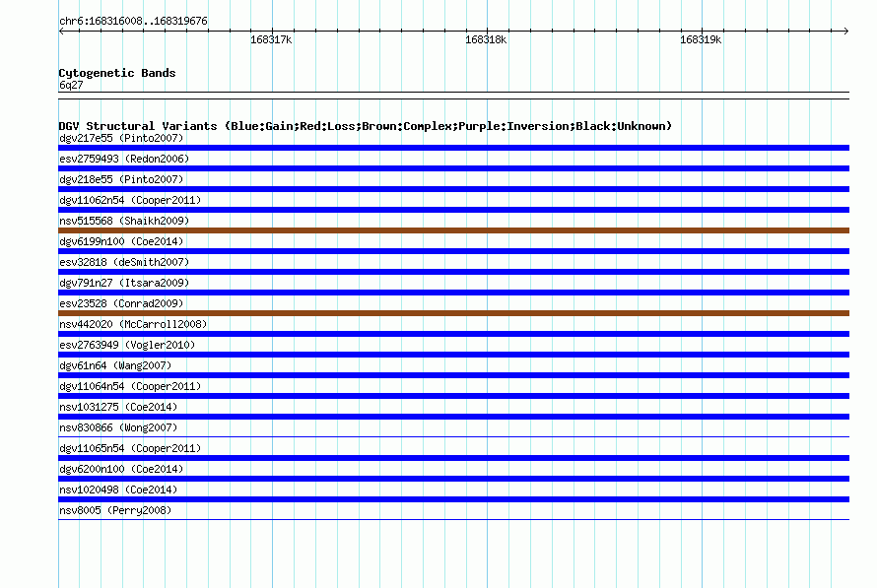Click the 168317k ruler label
877x588 pixels.
[271, 39]
